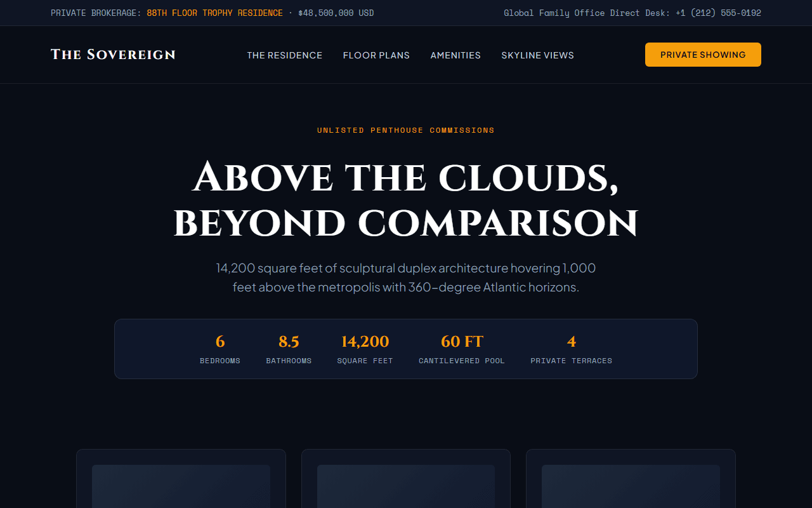Open the first gallery card thumbnail

tap(181, 486)
